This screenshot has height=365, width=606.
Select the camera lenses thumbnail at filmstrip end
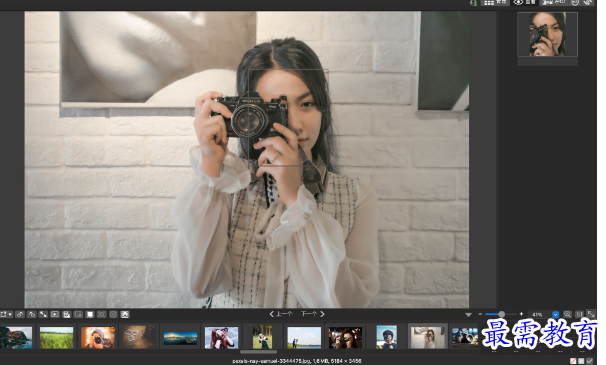pyautogui.click(x=465, y=337)
